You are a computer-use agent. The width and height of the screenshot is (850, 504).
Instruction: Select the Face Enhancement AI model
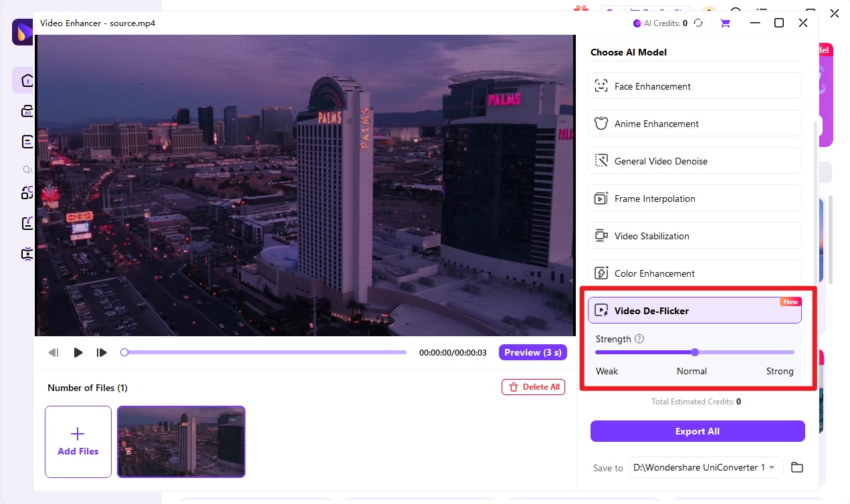[x=694, y=86]
